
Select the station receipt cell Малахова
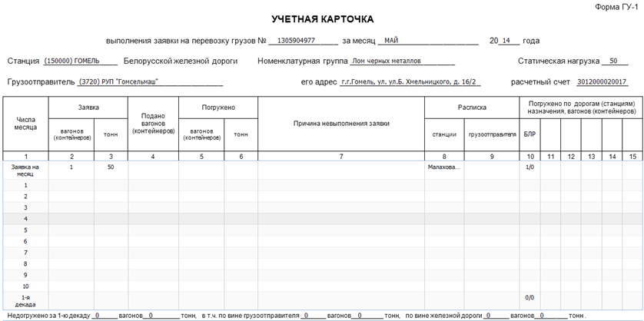coord(443,167)
